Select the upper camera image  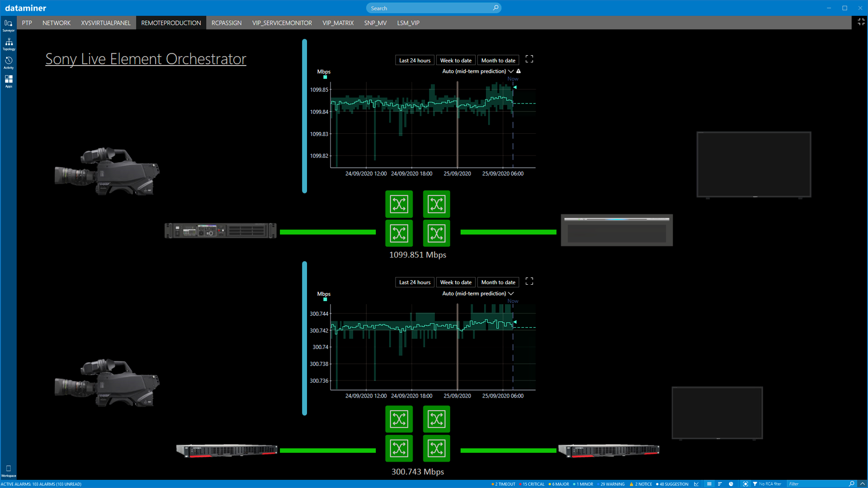coord(107,171)
